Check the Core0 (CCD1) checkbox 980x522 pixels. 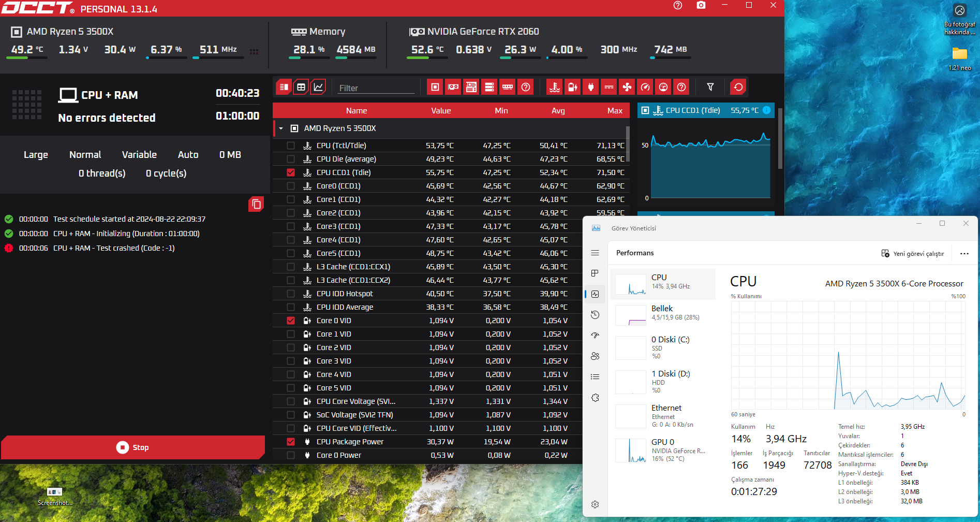291,186
